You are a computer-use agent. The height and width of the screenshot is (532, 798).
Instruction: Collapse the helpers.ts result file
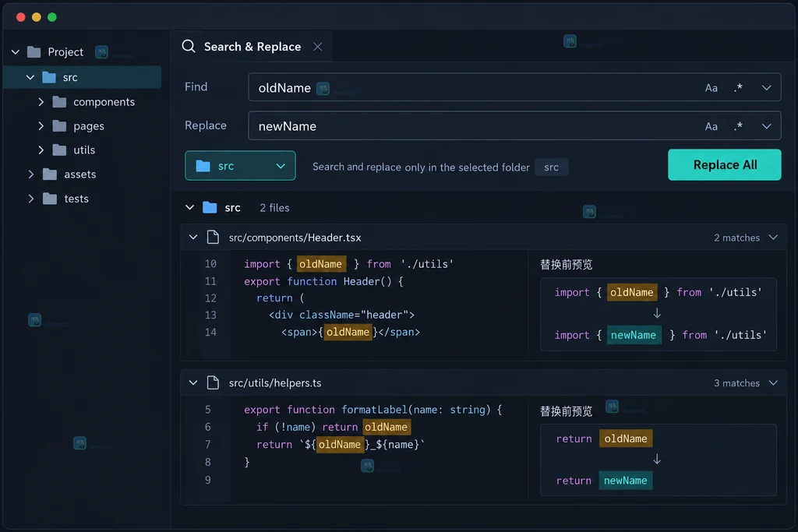pos(193,383)
